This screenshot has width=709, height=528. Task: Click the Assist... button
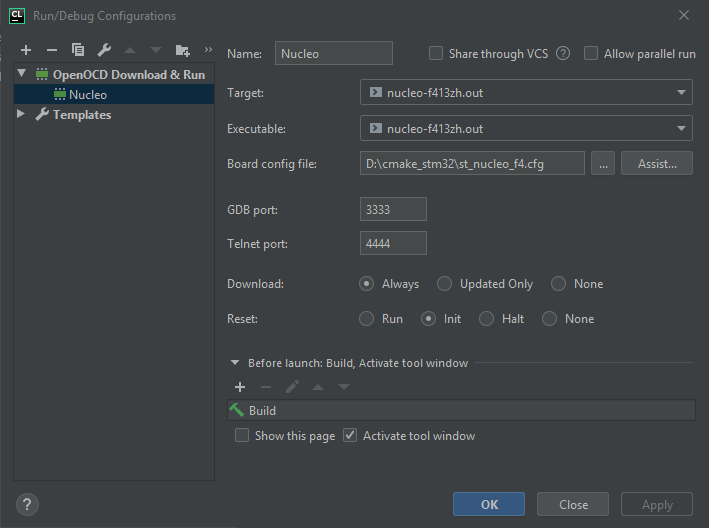click(657, 164)
